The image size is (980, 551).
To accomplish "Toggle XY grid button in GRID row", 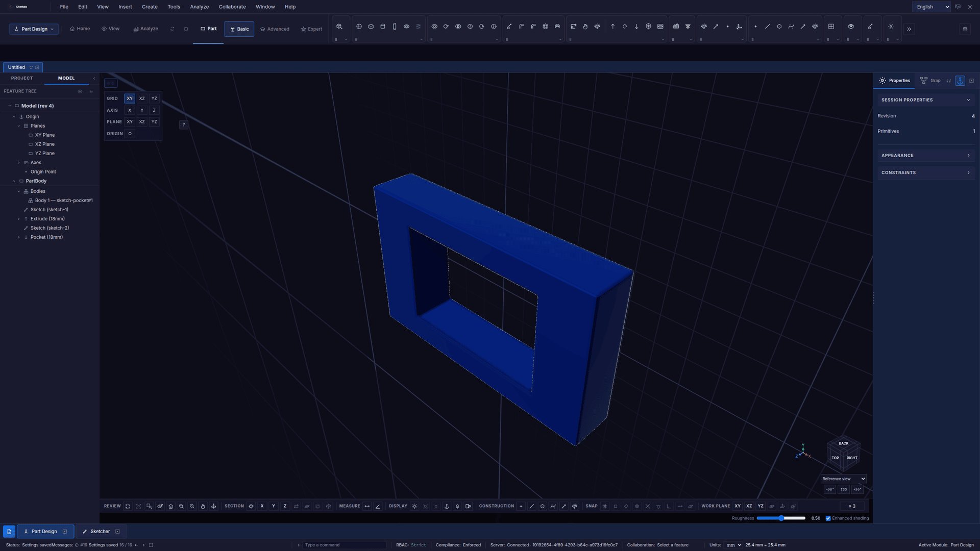I will 130,98.
